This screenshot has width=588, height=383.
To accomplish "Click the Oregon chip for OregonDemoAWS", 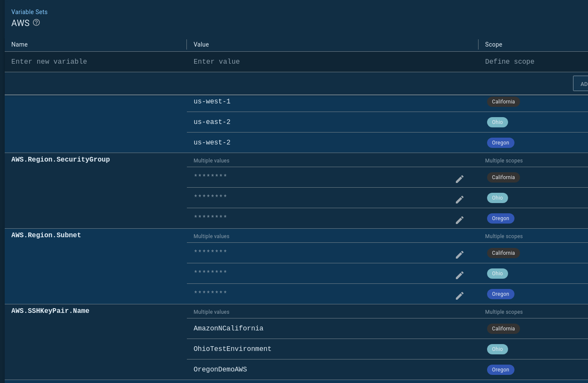I will [500, 370].
